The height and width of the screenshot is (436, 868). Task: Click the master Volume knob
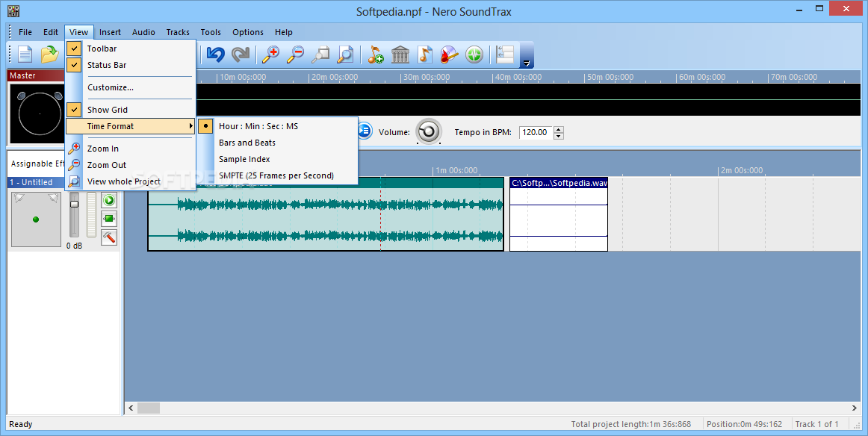[429, 131]
